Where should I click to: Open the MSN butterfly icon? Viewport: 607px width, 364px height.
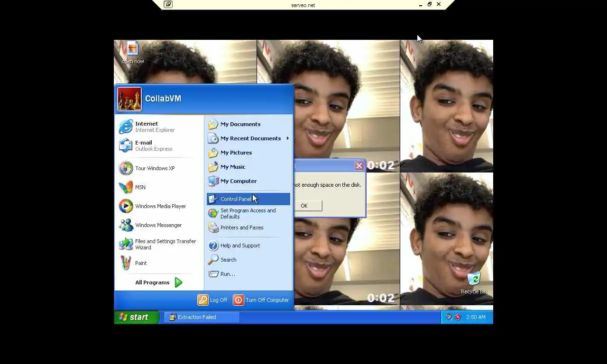[126, 187]
